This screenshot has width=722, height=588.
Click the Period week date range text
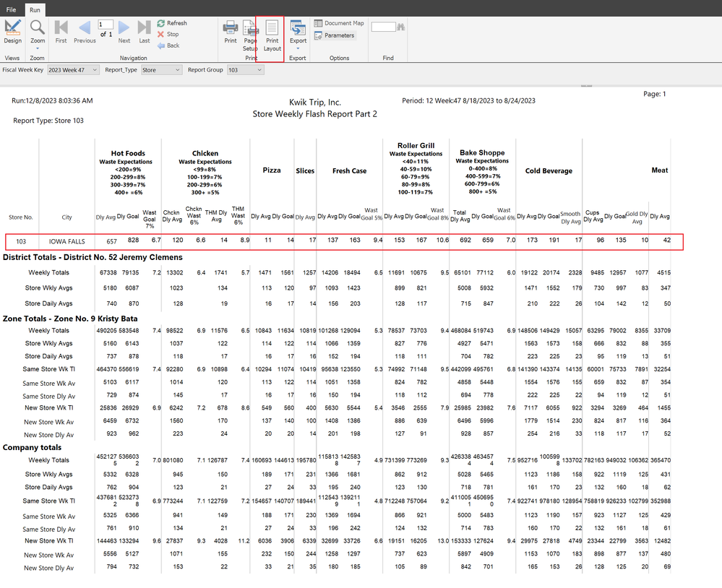[468, 100]
